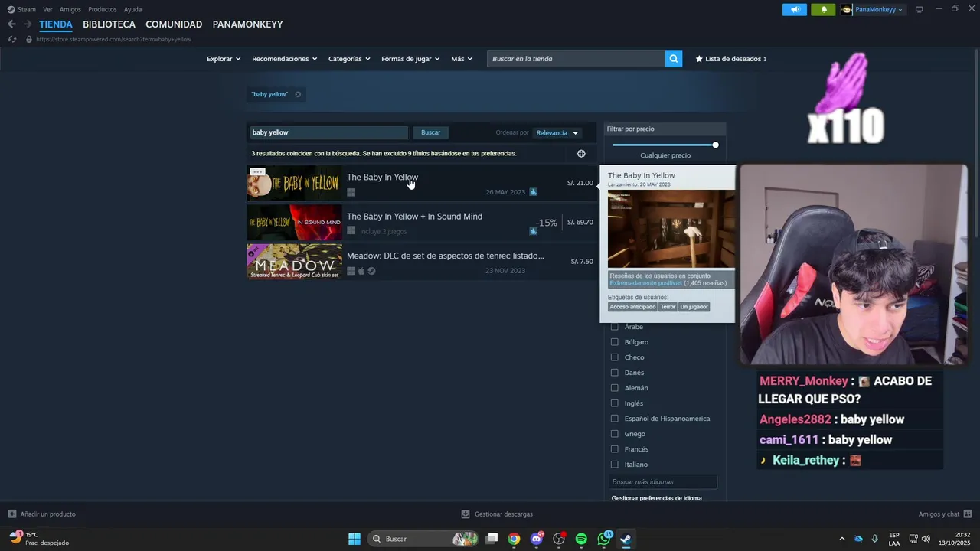The height and width of the screenshot is (551, 980).
Task: Click the Steam taskbar icon
Action: pos(626,539)
